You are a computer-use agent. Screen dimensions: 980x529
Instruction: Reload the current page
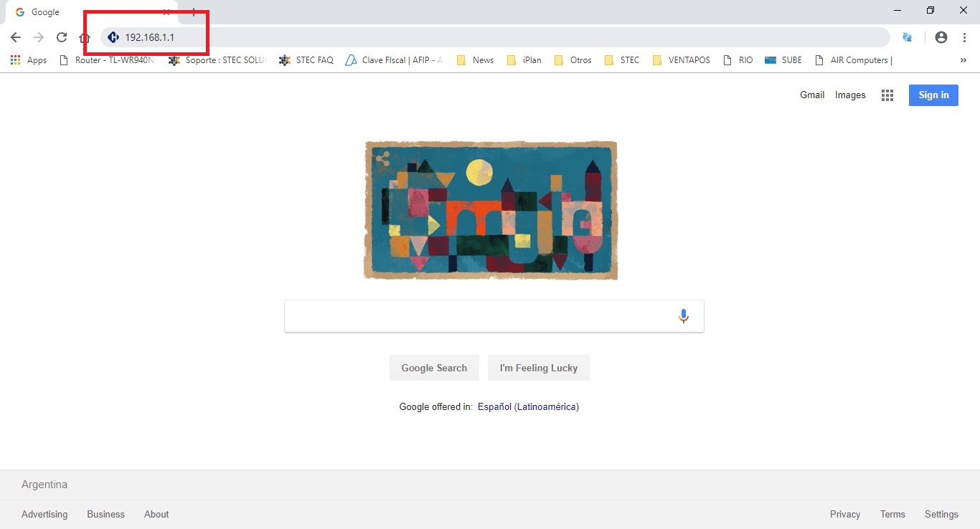pyautogui.click(x=62, y=37)
